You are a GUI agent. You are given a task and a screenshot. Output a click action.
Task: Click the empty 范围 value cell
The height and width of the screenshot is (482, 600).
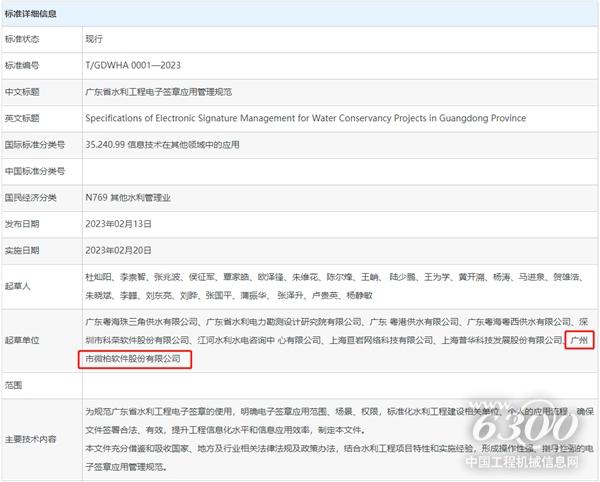click(x=330, y=384)
